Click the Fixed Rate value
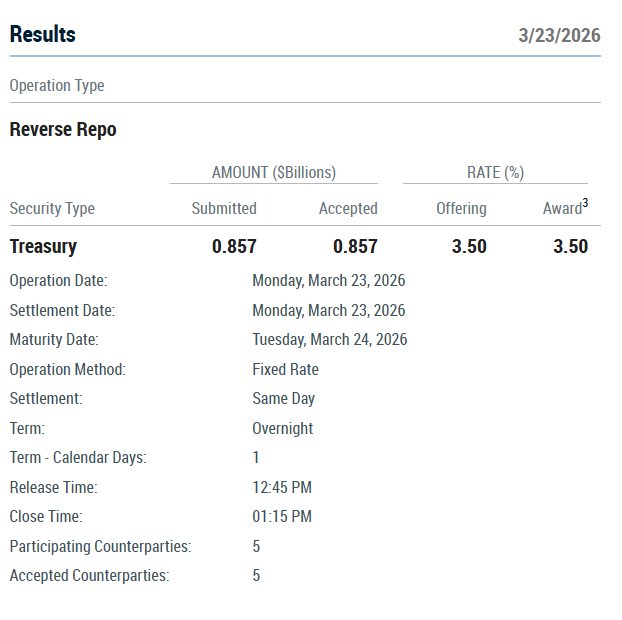 286,369
